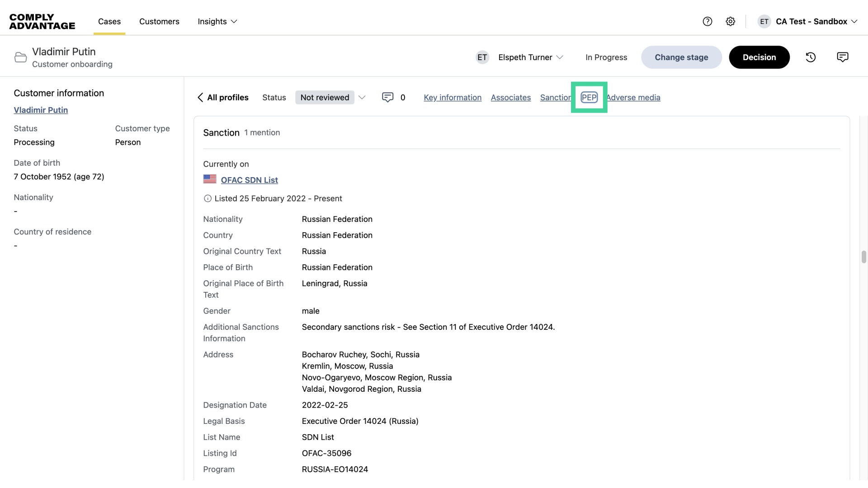Image resolution: width=868 pixels, height=488 pixels.
Task: Expand CA Test - Sandbox account menu
Action: click(x=816, y=22)
